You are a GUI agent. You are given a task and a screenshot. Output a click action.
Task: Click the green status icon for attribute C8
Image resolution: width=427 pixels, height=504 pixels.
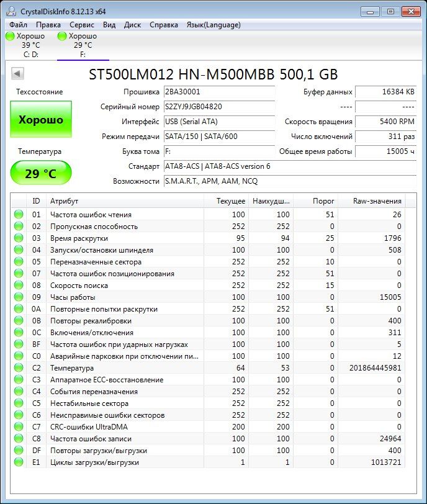[x=19, y=439]
